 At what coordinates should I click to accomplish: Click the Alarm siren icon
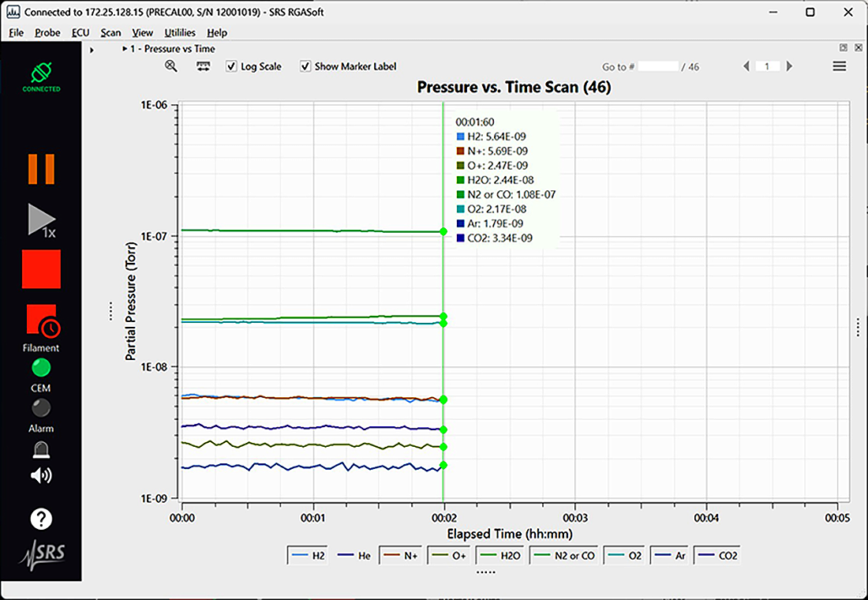41,449
